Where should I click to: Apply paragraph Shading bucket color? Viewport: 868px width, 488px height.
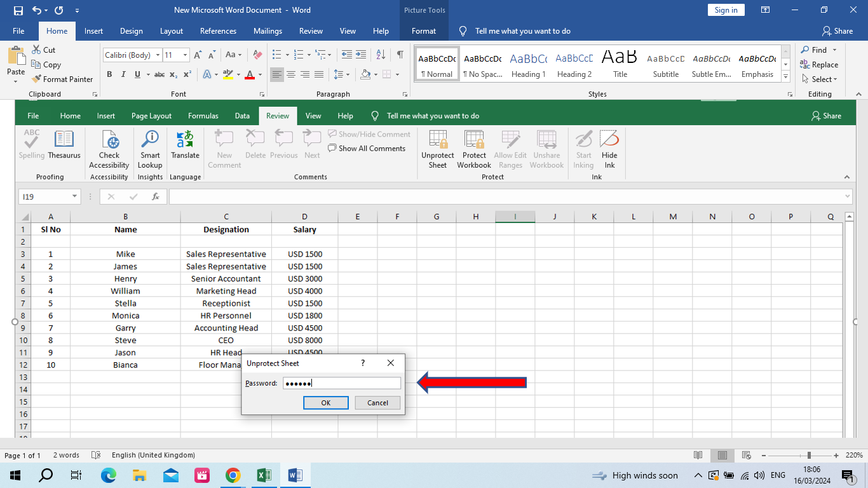[x=365, y=74]
